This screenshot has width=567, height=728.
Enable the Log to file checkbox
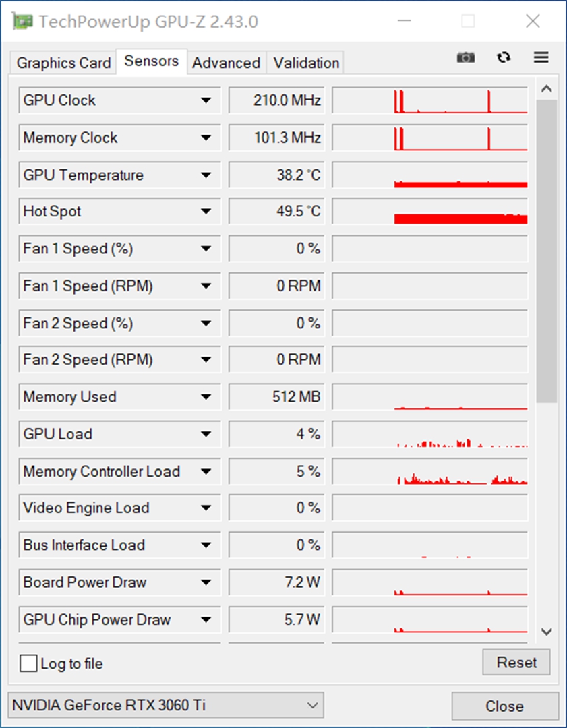click(x=28, y=663)
